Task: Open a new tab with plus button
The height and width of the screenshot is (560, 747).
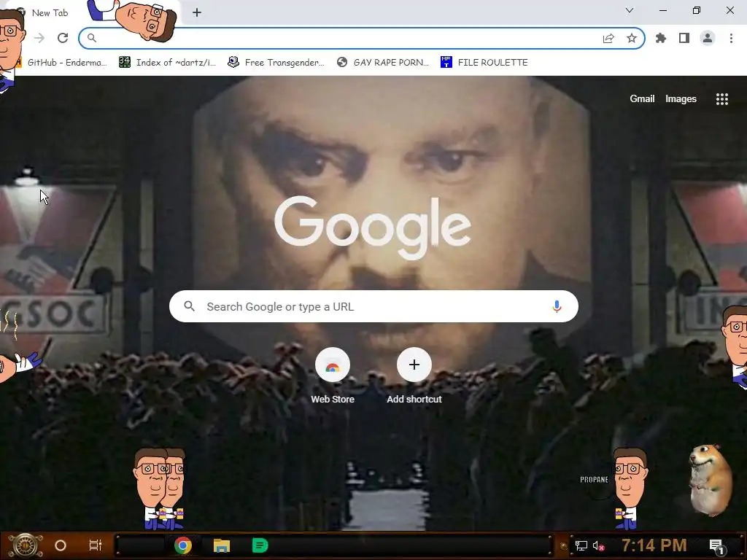Action: (x=197, y=13)
